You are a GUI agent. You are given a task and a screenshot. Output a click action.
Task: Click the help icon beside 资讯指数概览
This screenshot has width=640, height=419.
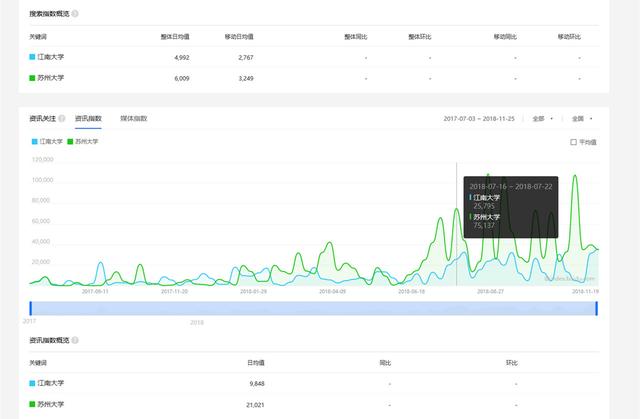[x=75, y=340]
